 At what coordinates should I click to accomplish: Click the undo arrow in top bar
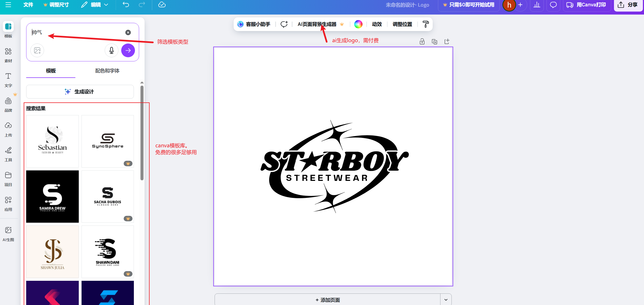(x=126, y=5)
